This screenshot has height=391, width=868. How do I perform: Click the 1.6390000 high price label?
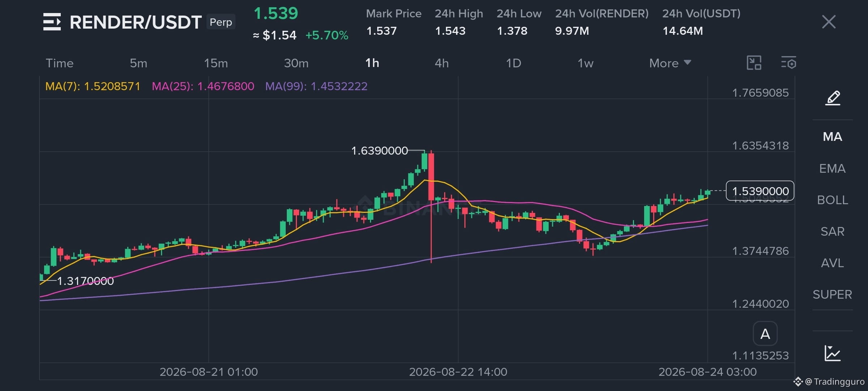point(379,151)
